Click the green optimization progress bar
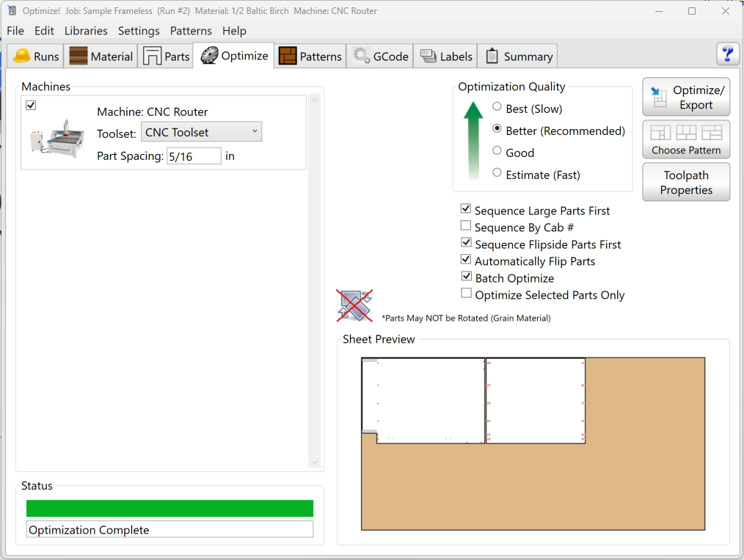The image size is (744, 560). click(x=169, y=509)
